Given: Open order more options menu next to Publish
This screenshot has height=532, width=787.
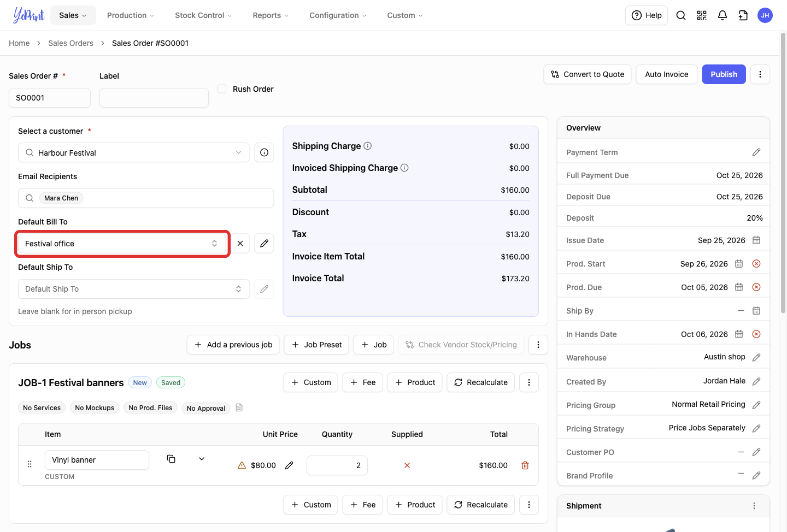Looking at the screenshot, I should 760,74.
